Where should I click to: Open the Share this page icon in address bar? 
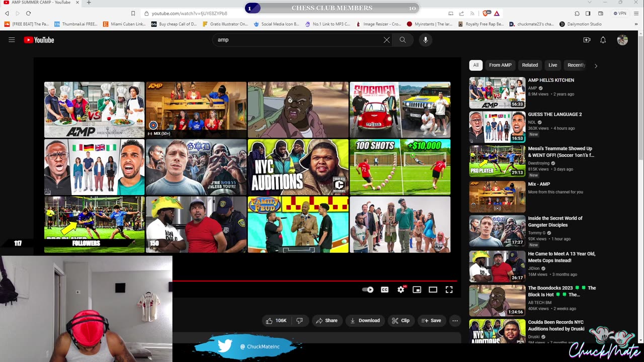pos(461,14)
